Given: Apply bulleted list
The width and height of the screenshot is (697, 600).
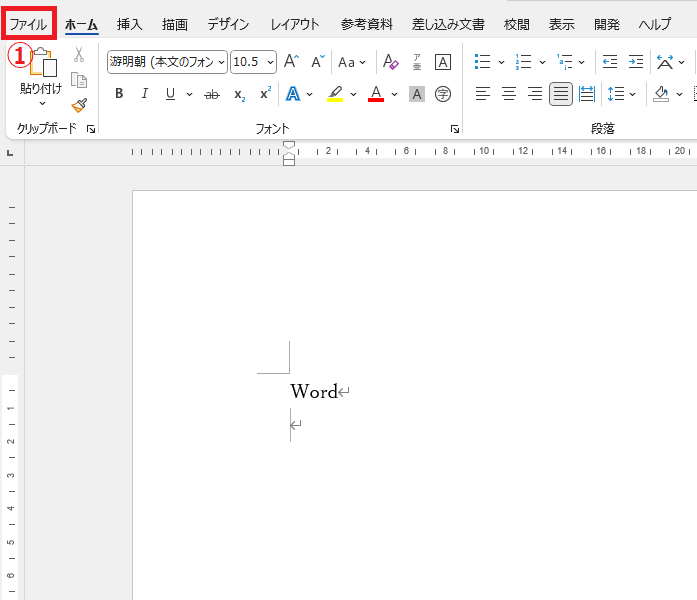Looking at the screenshot, I should 483,62.
